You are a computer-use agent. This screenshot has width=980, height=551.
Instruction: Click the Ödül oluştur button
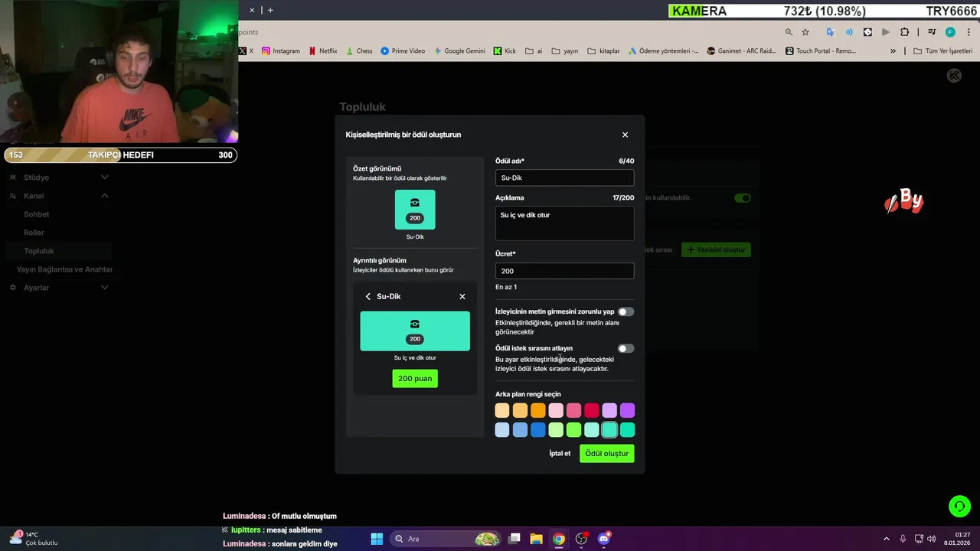point(606,454)
